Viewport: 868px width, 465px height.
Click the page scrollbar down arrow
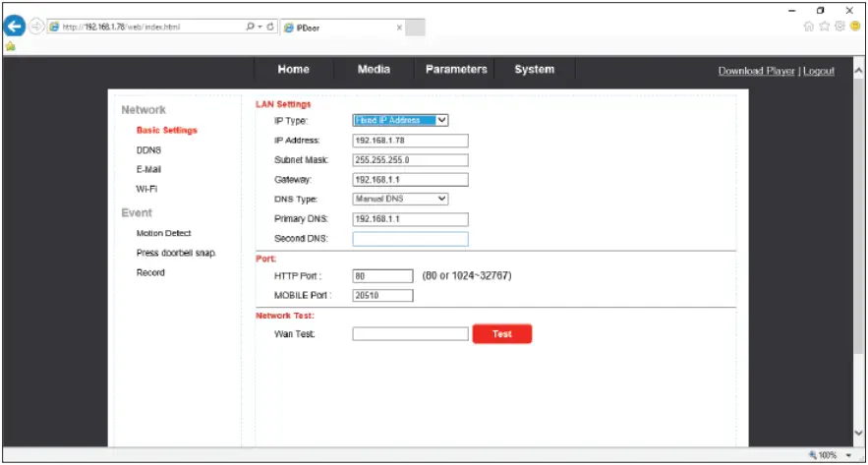click(x=858, y=433)
